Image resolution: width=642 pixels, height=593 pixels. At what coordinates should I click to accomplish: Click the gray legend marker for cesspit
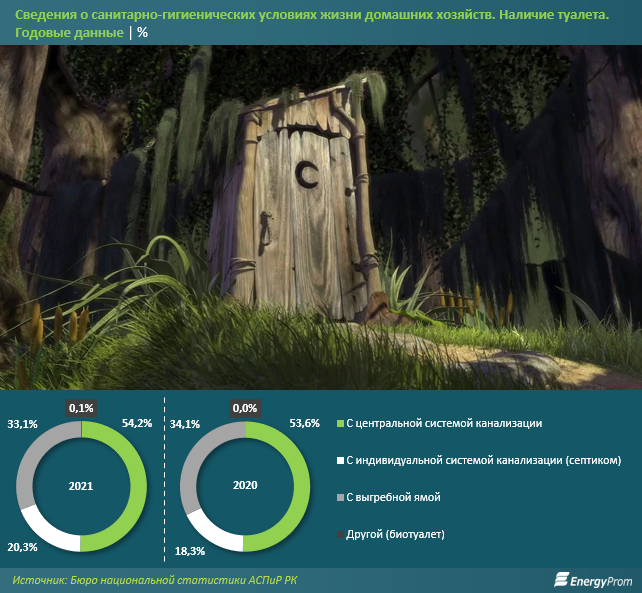(x=340, y=497)
